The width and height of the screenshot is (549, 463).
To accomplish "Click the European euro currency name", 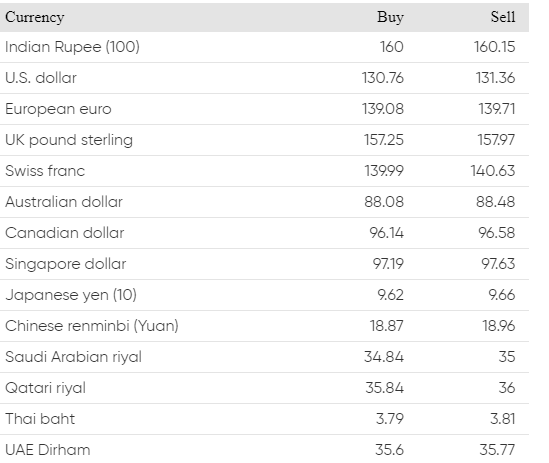I will (x=58, y=109).
